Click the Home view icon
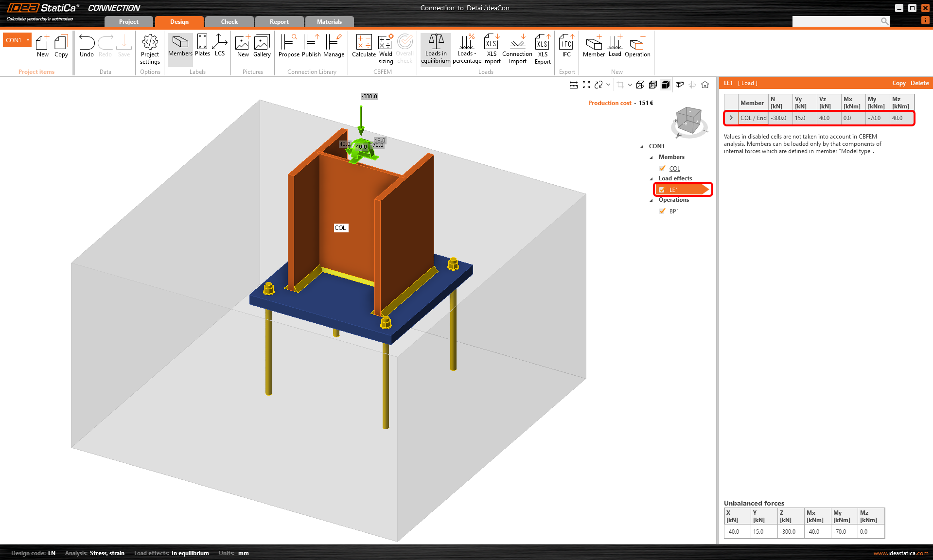Screen dimensions: 933x560 point(705,85)
